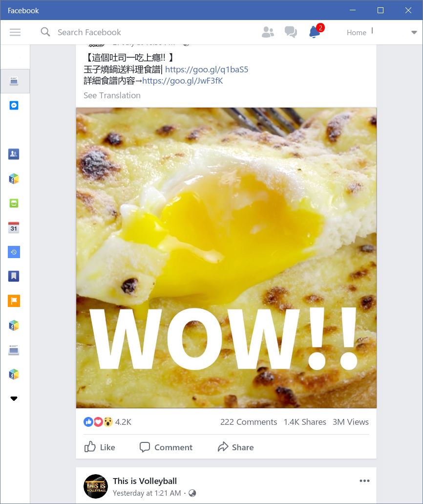The width and height of the screenshot is (423, 504).
Task: Select News Feed in sidebar
Action: coord(15,81)
